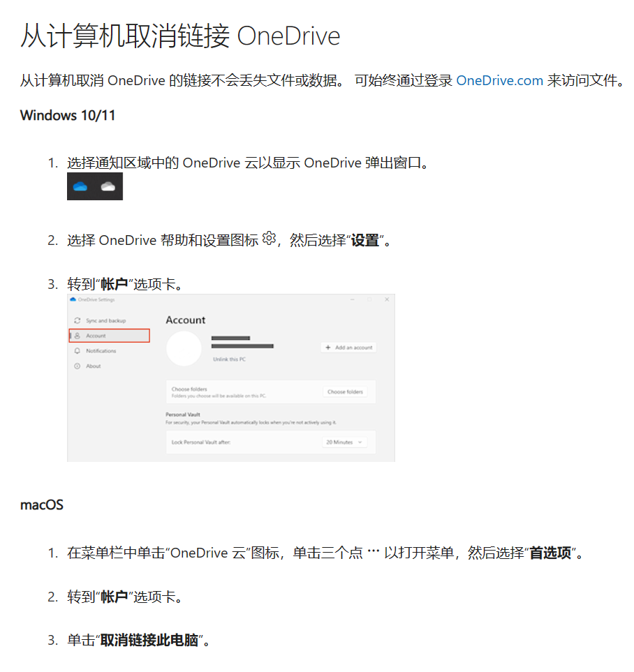
Task: Click the page title 从计算机取消链接 OneDrive
Action: [180, 36]
